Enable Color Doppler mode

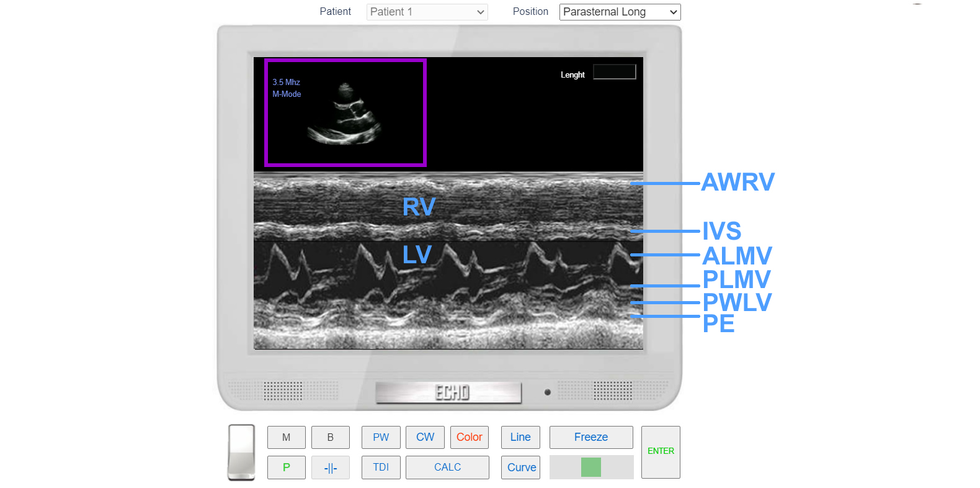click(470, 437)
